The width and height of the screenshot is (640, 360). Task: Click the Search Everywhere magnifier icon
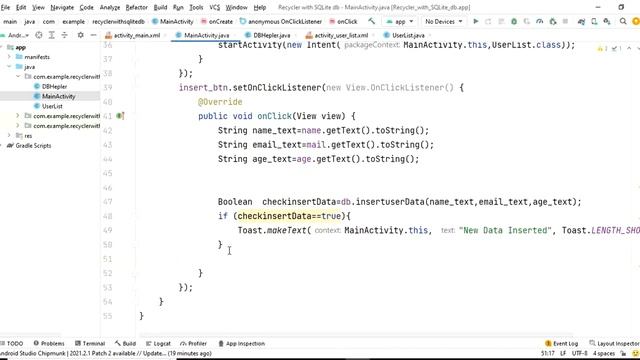[623, 21]
